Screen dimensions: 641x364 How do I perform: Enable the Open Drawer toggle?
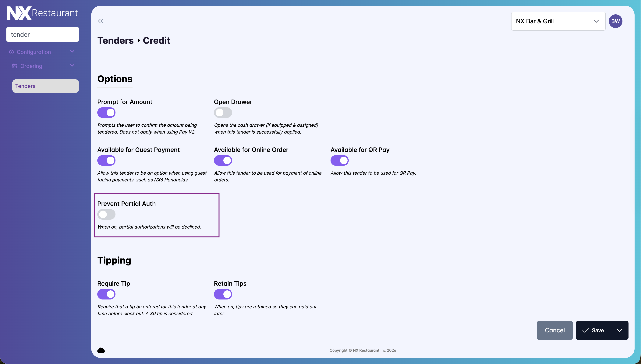223,113
